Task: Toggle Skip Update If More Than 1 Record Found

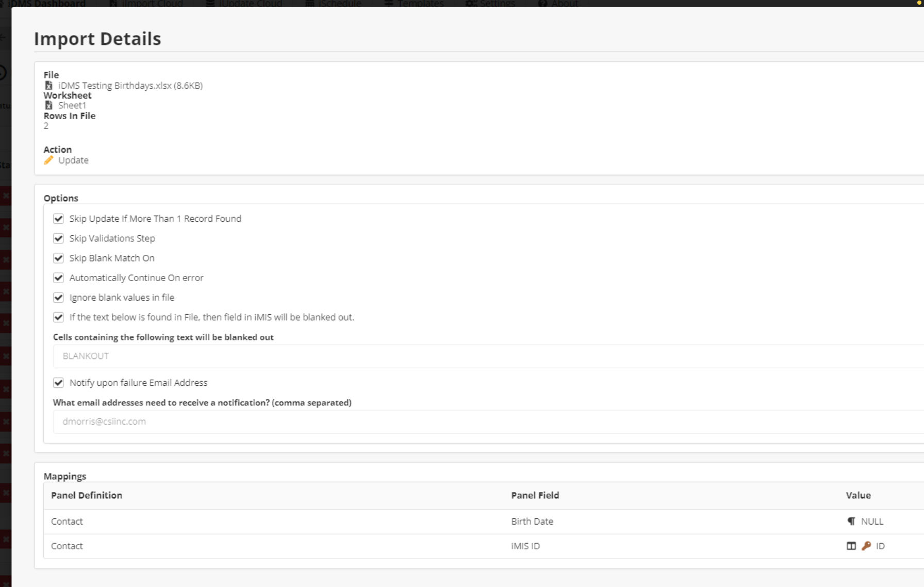Action: click(x=59, y=219)
